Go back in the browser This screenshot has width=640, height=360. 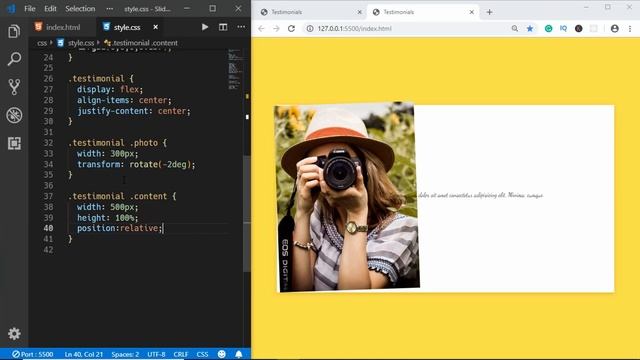point(261,29)
